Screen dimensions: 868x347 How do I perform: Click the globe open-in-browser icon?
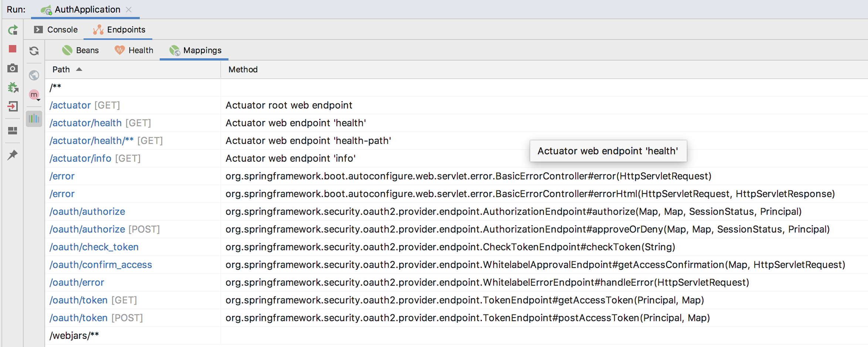(34, 75)
